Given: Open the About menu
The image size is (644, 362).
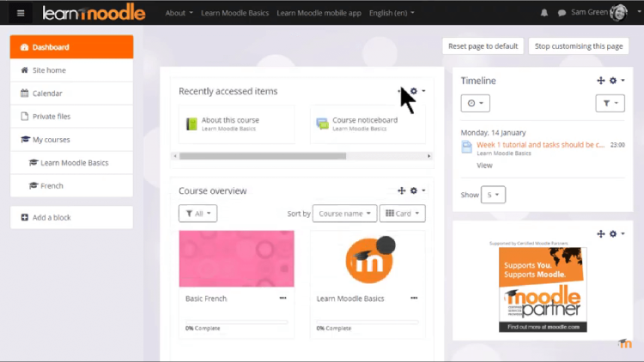Looking at the screenshot, I should pyautogui.click(x=179, y=13).
